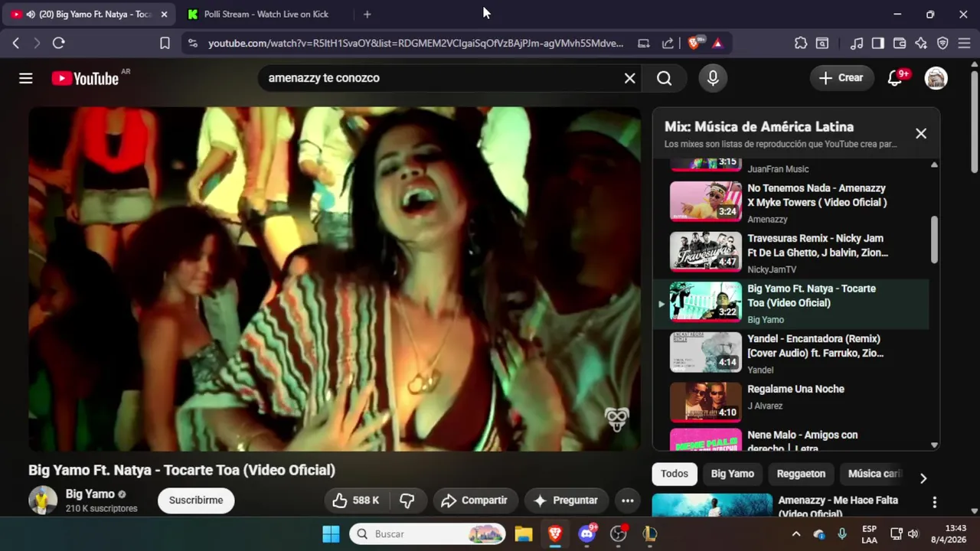Screen dimensions: 980x551
Task: Click the install app icon in address bar
Action: click(x=644, y=44)
